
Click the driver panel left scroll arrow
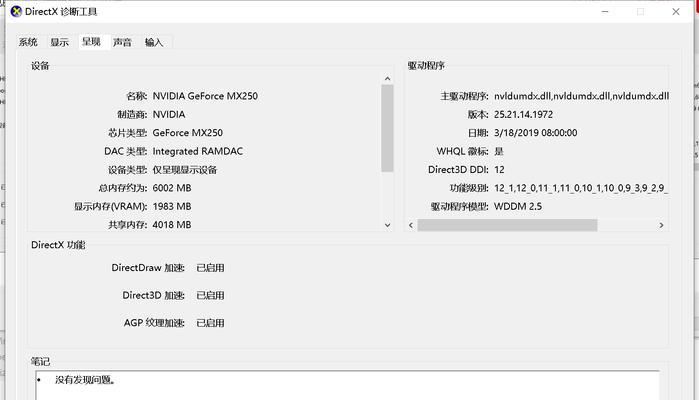(411, 225)
